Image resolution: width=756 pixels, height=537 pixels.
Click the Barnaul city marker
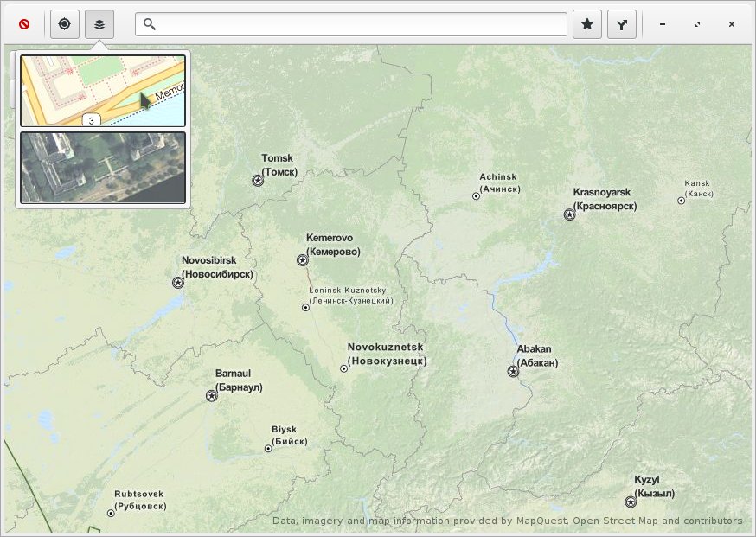(x=211, y=396)
